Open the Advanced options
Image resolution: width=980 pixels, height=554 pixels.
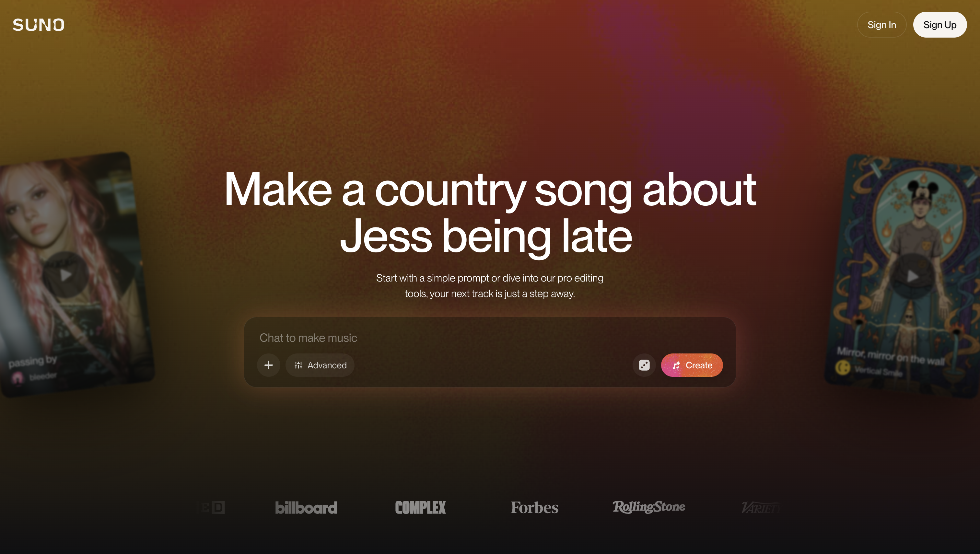pos(320,365)
